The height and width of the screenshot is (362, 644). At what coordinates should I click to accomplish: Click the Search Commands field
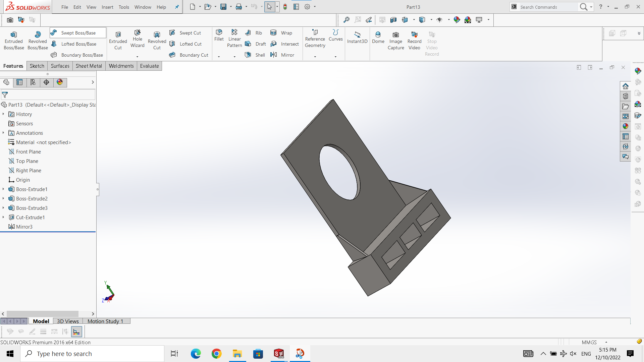[x=548, y=7]
